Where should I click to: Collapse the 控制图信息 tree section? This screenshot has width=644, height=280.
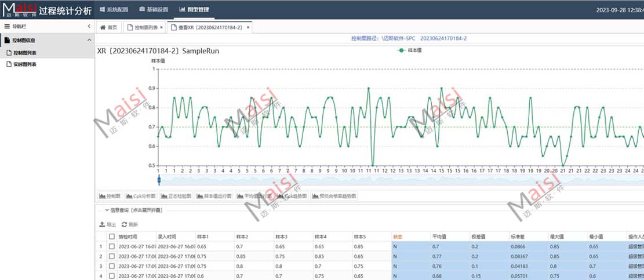(x=89, y=40)
